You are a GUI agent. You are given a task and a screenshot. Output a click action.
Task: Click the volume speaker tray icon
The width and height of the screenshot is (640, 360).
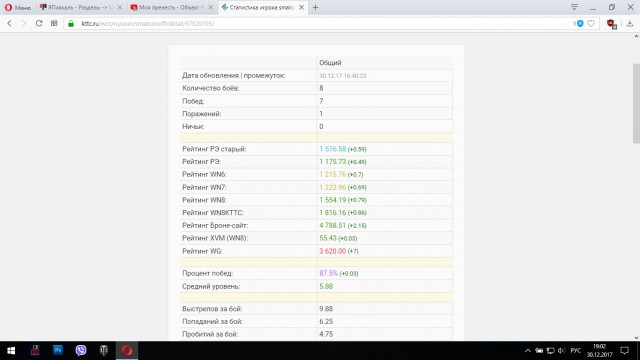pos(562,351)
